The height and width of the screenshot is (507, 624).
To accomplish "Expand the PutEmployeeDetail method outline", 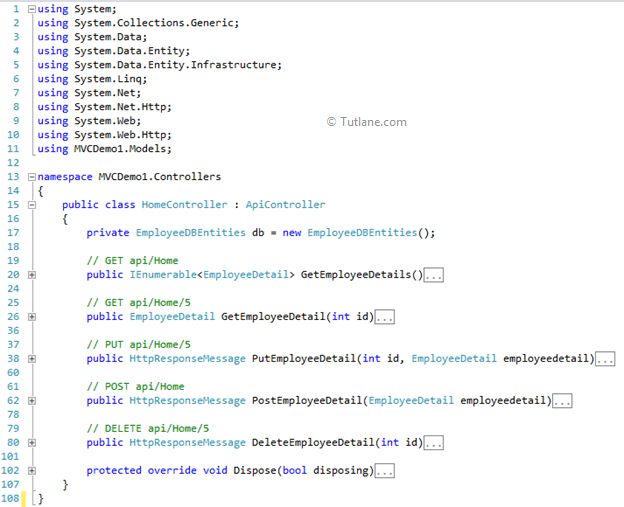I will (32, 359).
